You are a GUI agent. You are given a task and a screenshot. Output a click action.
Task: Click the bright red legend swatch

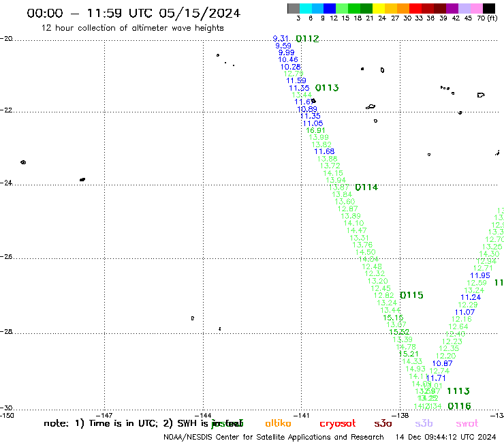pyautogui.click(x=415, y=8)
